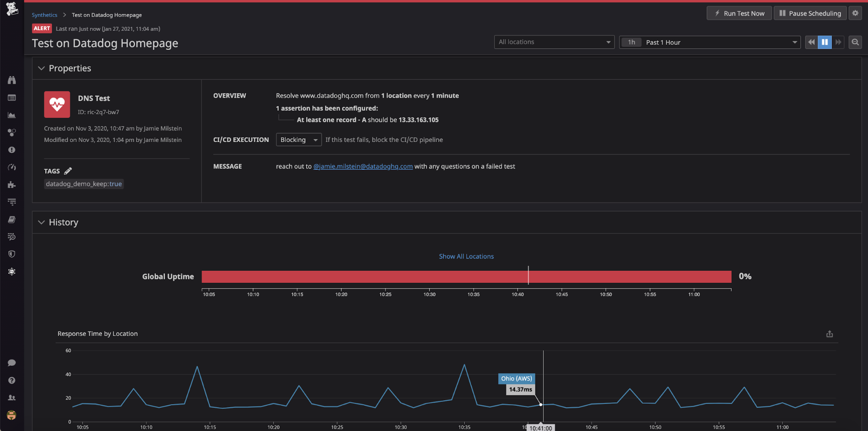868x431 pixels.
Task: Select the Security shield icon in sidebar
Action: point(12,254)
